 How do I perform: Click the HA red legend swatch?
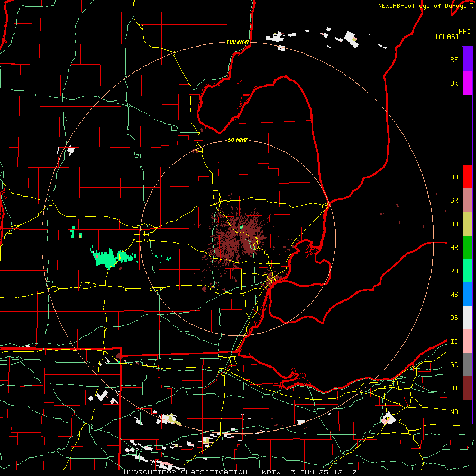pyautogui.click(x=467, y=177)
